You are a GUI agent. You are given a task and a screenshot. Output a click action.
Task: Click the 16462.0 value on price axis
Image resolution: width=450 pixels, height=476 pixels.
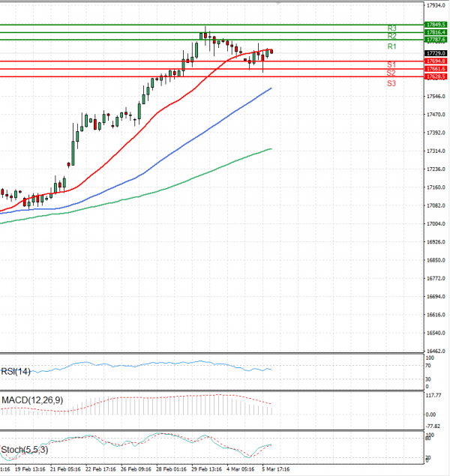(436, 352)
